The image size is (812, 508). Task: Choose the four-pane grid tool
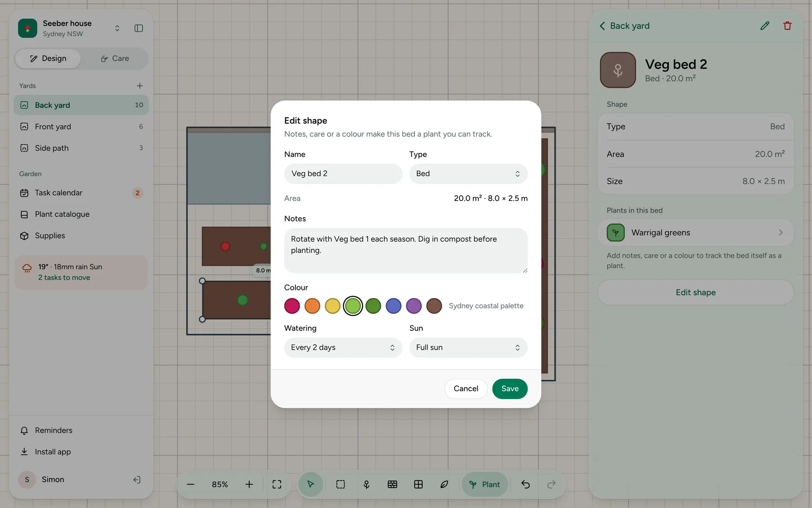pyautogui.click(x=418, y=484)
